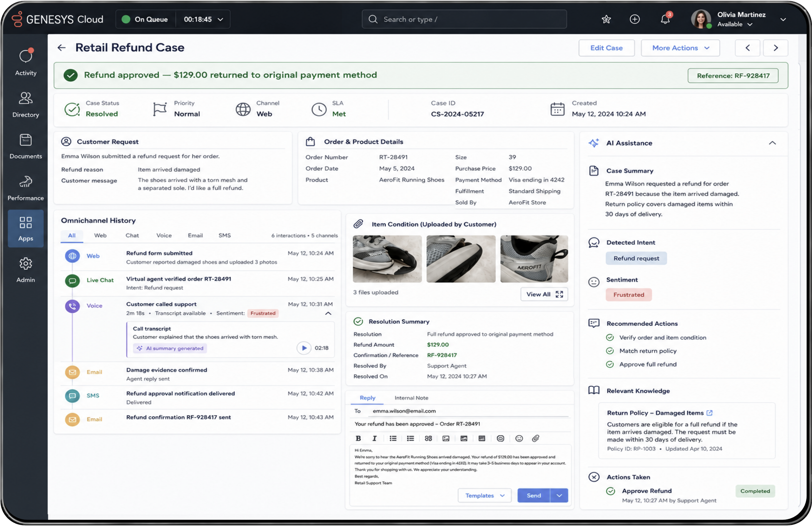The image size is (812, 526).
Task: Open the Templates dropdown
Action: click(x=484, y=495)
